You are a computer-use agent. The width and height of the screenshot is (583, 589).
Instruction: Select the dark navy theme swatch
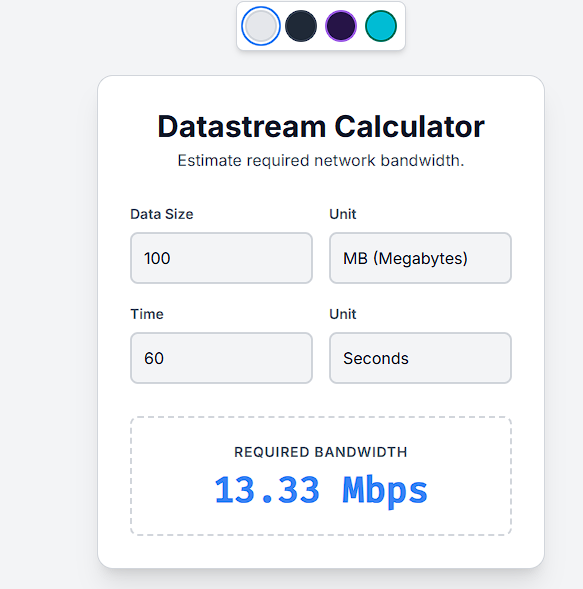(x=301, y=26)
